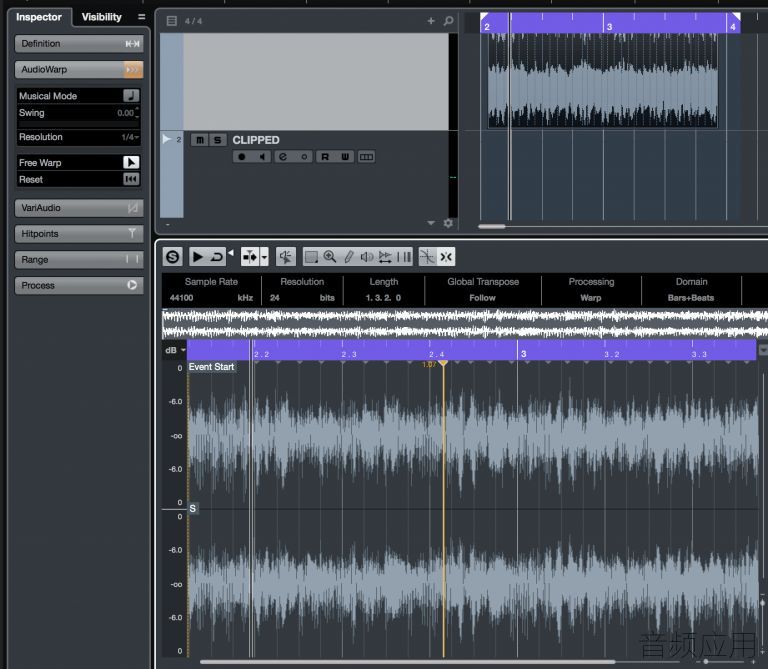
Task: Enable audition loop button
Action: click(x=216, y=257)
